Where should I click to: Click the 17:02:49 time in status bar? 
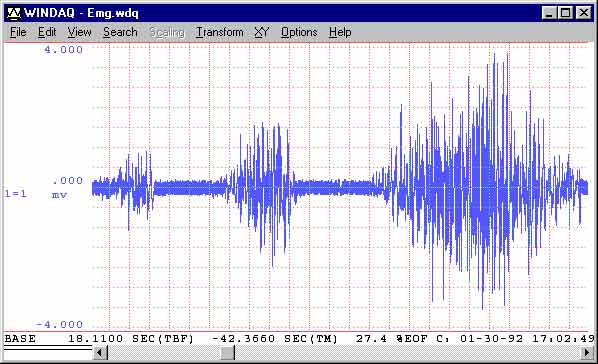(x=563, y=339)
